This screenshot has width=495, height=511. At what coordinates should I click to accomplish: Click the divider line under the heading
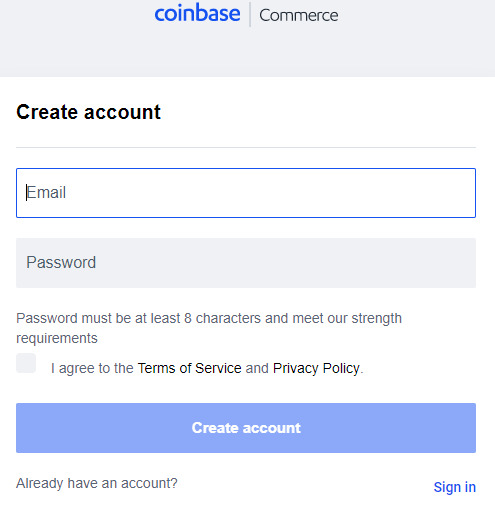246,147
